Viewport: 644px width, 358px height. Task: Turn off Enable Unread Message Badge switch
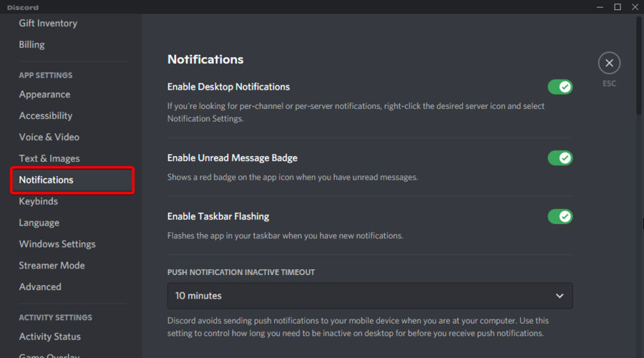(x=560, y=158)
